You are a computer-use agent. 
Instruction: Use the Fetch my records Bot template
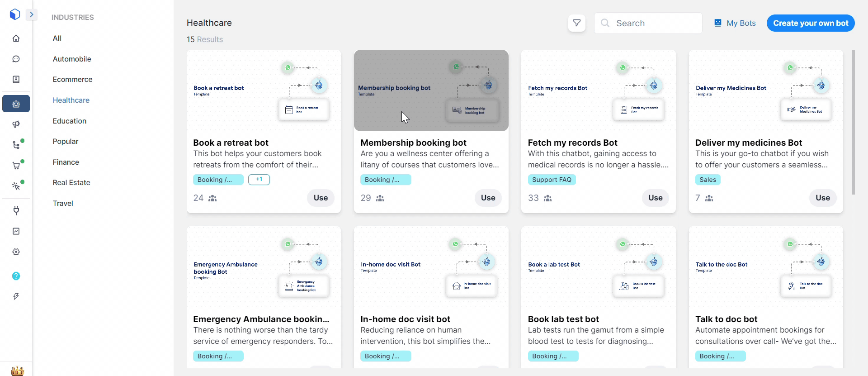coord(655,198)
